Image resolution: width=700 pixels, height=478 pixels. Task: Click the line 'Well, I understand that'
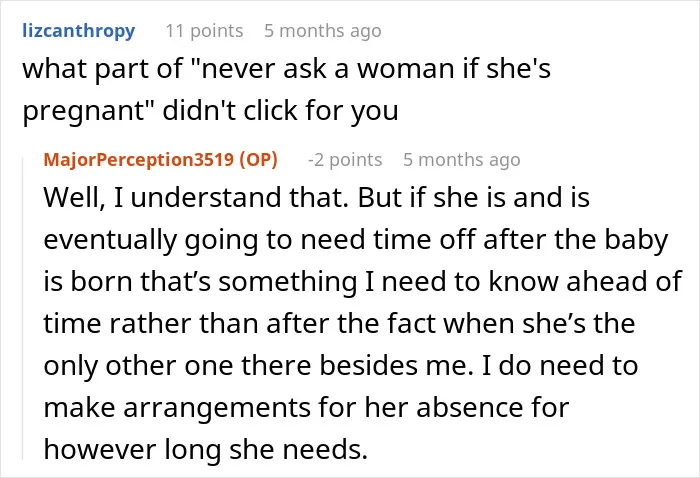317,197
